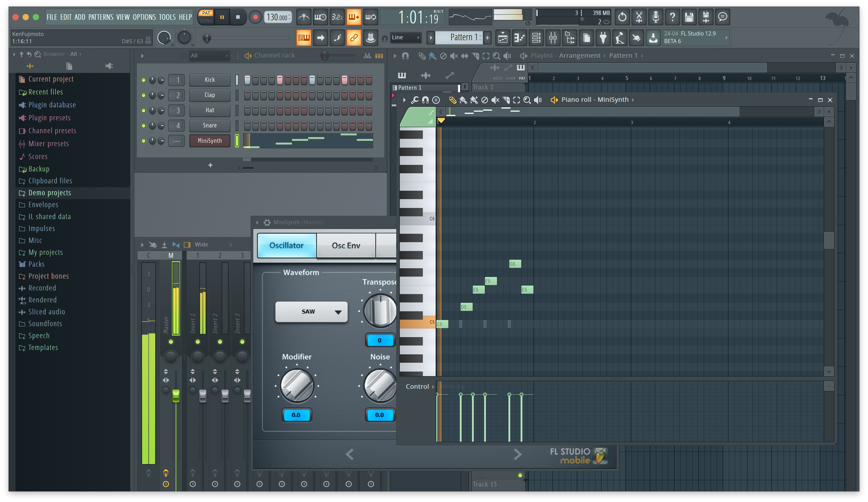Open the All channel filter dropdown

click(209, 55)
